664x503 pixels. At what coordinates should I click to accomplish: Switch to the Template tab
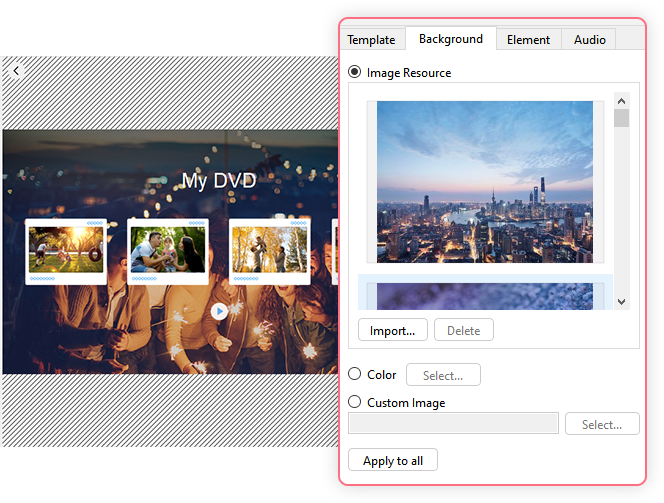371,40
